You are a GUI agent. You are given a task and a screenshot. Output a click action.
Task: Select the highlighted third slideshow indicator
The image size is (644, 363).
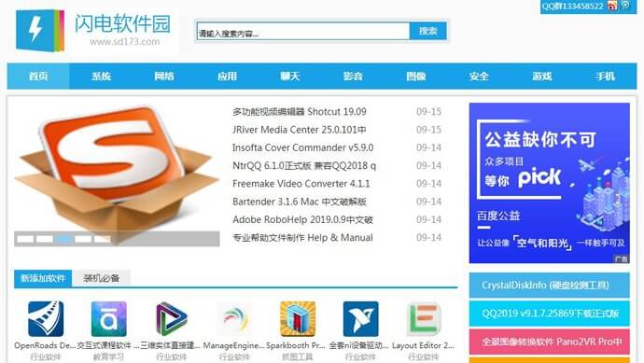click(63, 239)
